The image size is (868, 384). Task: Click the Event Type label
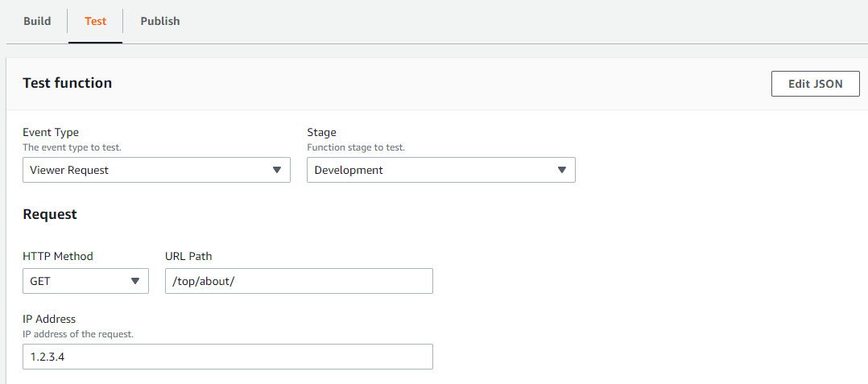point(51,132)
